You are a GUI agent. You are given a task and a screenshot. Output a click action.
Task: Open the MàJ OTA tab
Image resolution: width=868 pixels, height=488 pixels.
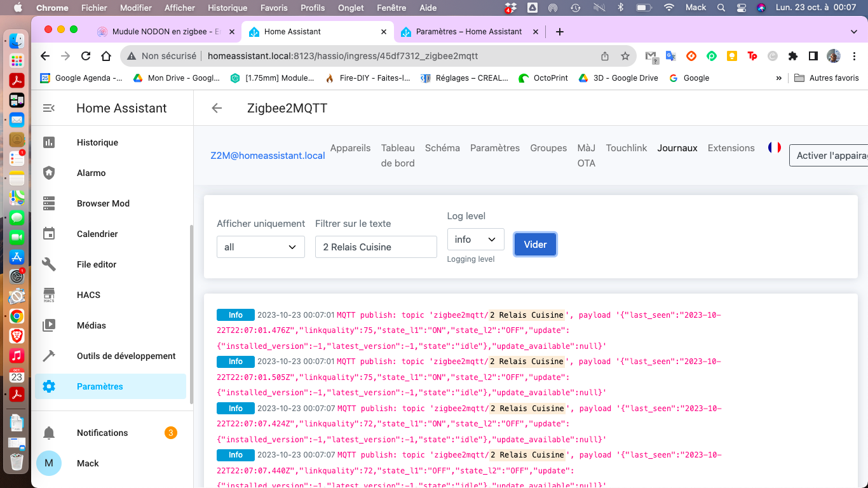pyautogui.click(x=587, y=155)
